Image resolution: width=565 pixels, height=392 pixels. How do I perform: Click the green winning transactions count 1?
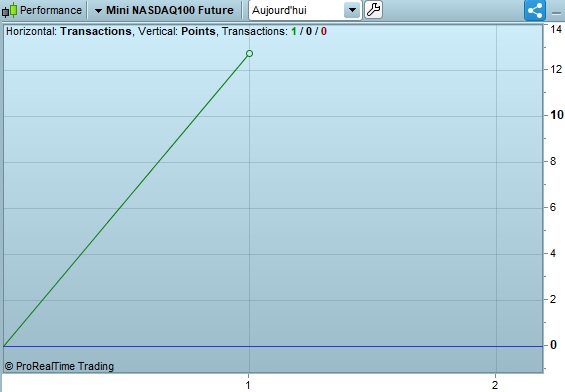click(x=294, y=31)
